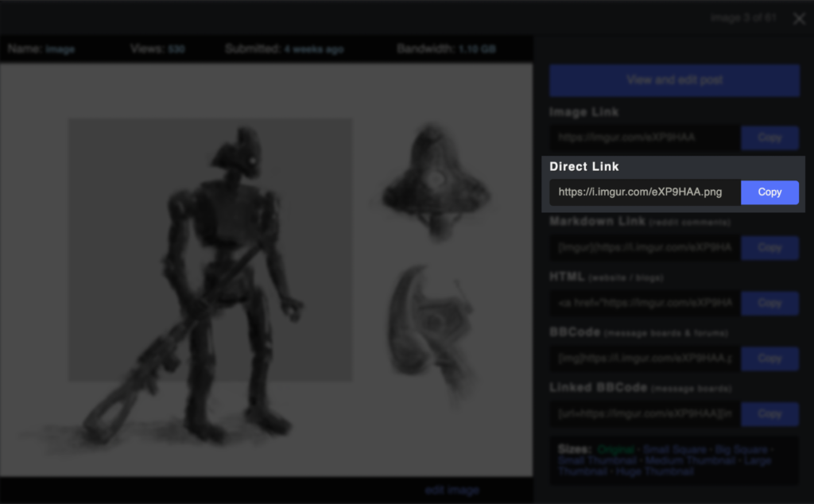The image size is (814, 504).
Task: Open the View and edit post page
Action: coord(673,79)
